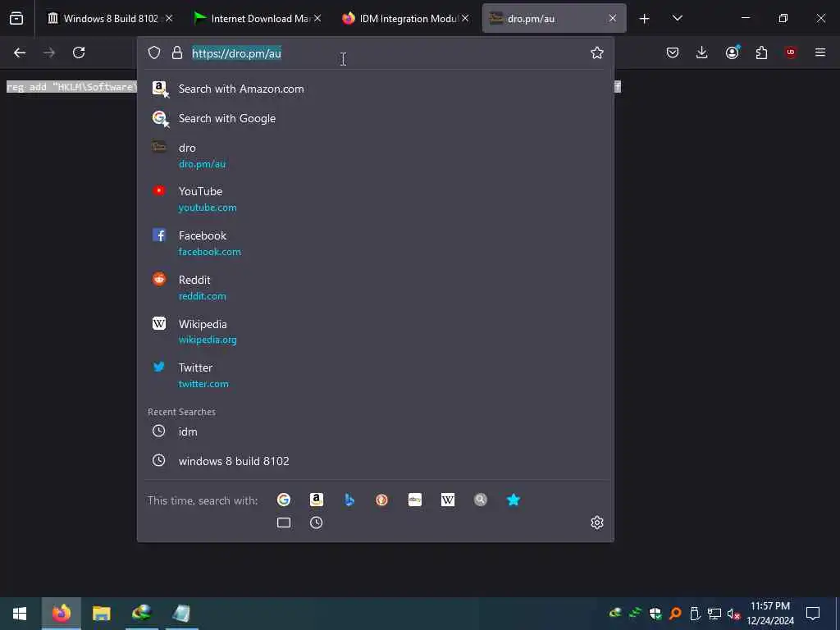
Task: Open the Windows Start menu
Action: pyautogui.click(x=20, y=614)
